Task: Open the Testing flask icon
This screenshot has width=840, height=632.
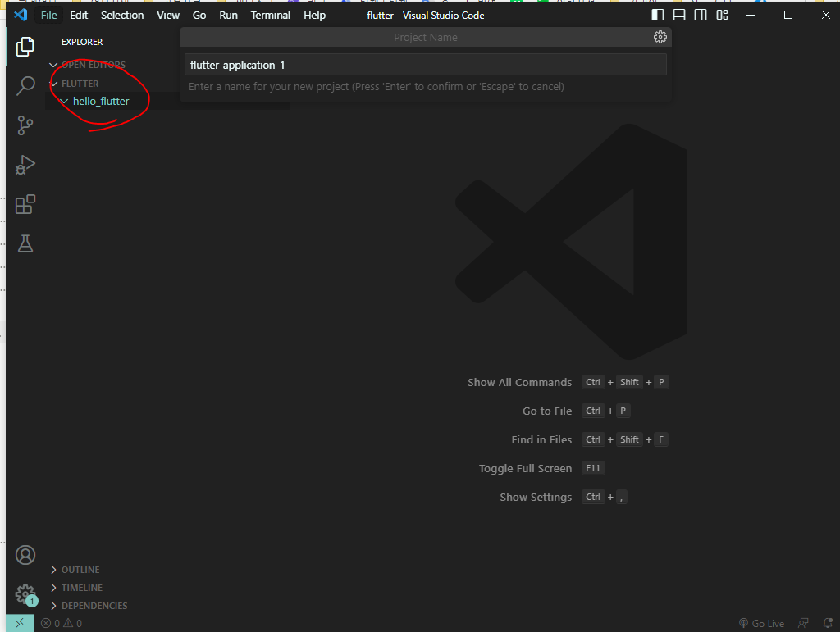Action: pyautogui.click(x=25, y=243)
